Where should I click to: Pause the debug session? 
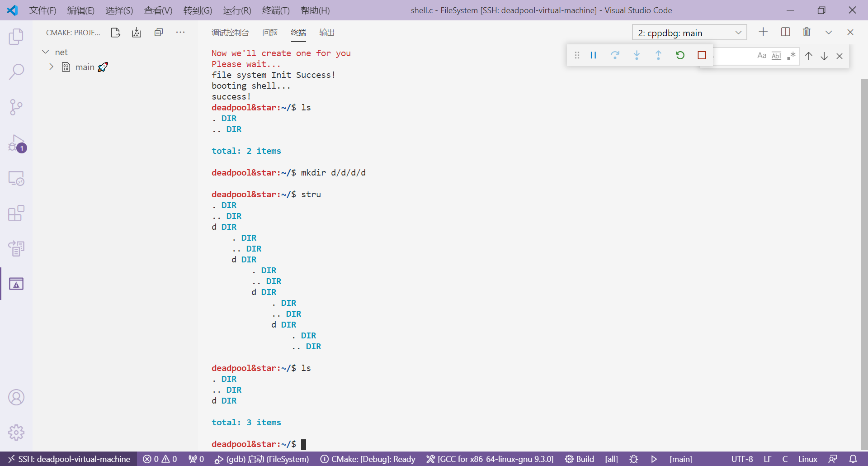point(593,55)
